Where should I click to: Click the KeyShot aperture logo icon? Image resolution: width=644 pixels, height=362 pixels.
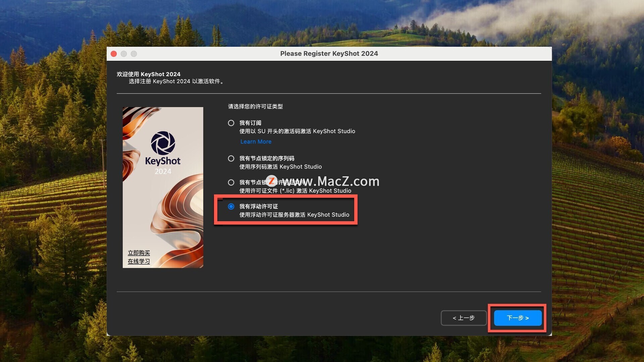[163, 143]
